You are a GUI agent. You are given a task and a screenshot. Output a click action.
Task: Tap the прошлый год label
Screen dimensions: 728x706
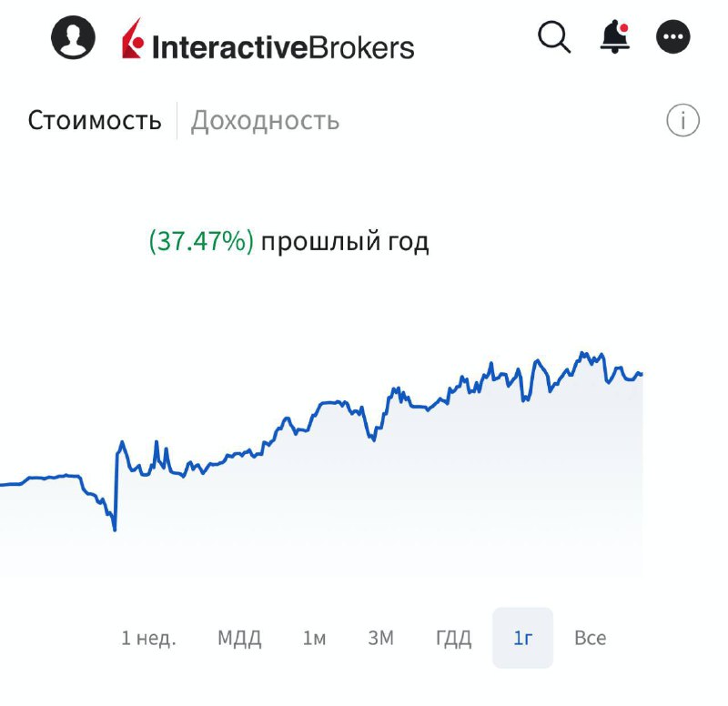[345, 242]
